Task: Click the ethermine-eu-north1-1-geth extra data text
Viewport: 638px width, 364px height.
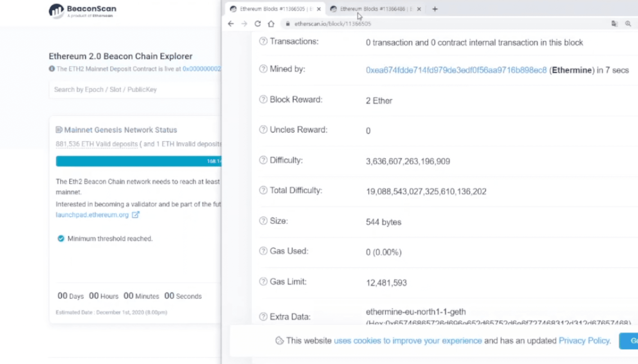Action: (x=416, y=312)
